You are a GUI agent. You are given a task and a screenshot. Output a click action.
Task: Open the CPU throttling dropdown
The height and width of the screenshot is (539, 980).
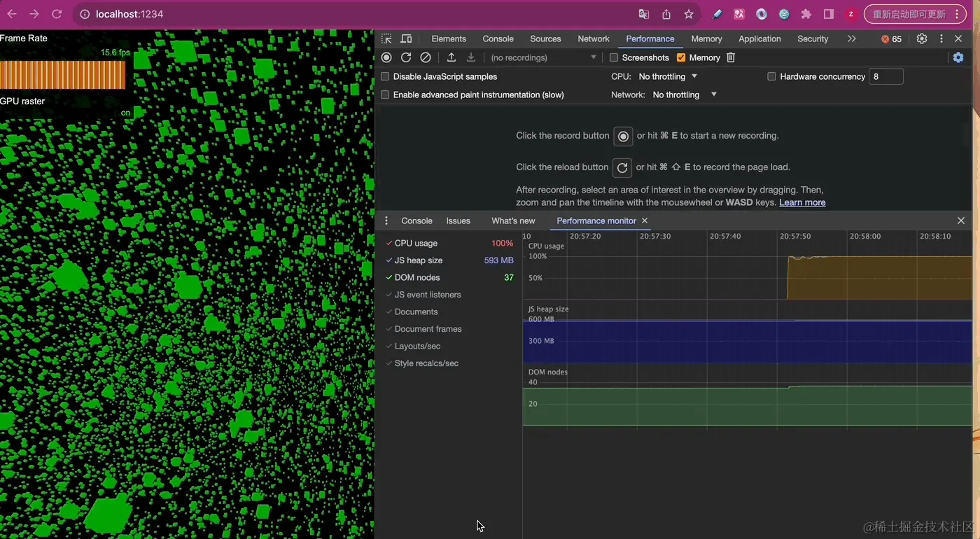point(668,76)
